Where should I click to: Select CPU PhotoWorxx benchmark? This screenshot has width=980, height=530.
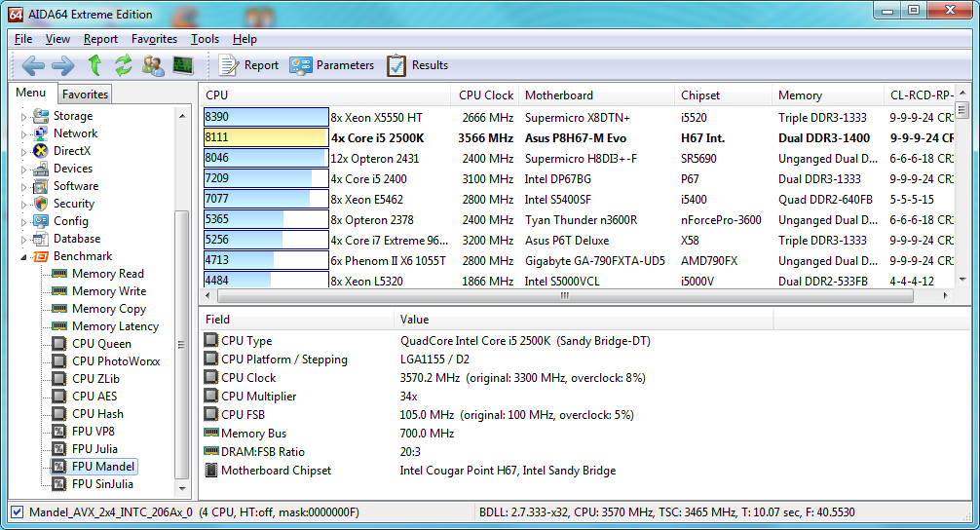pyautogui.click(x=116, y=361)
